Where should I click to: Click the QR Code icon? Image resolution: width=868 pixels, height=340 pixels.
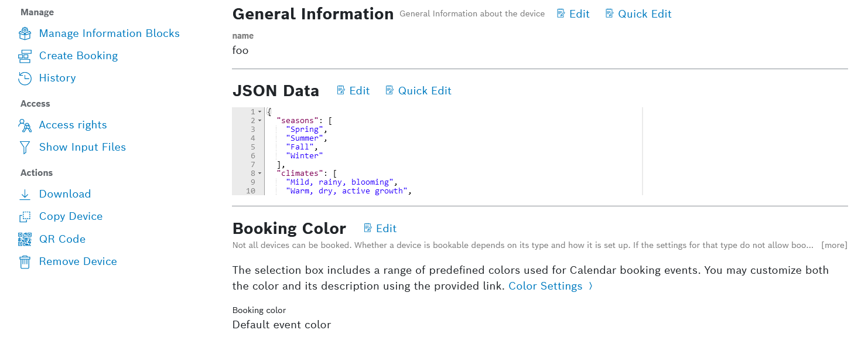(x=25, y=239)
